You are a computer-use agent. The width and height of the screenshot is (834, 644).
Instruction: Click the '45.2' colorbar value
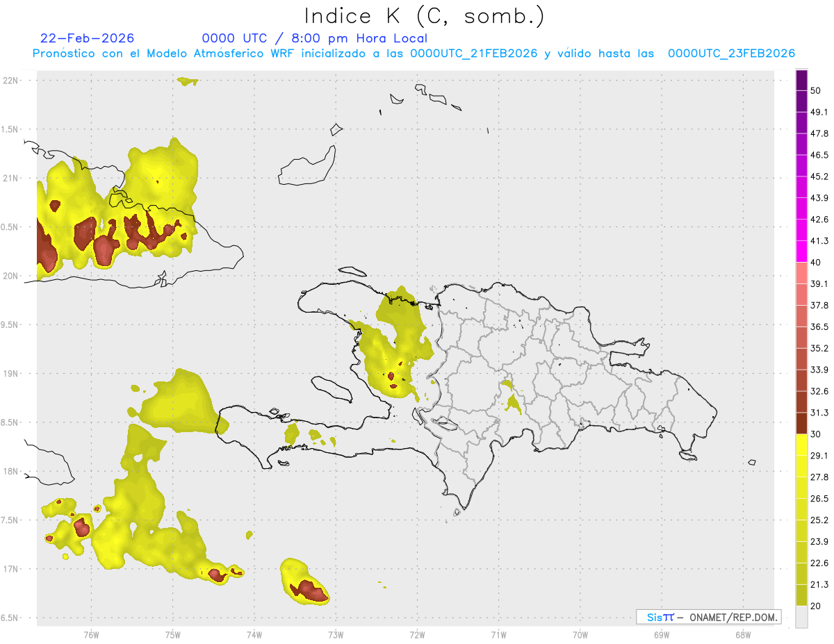(820, 176)
